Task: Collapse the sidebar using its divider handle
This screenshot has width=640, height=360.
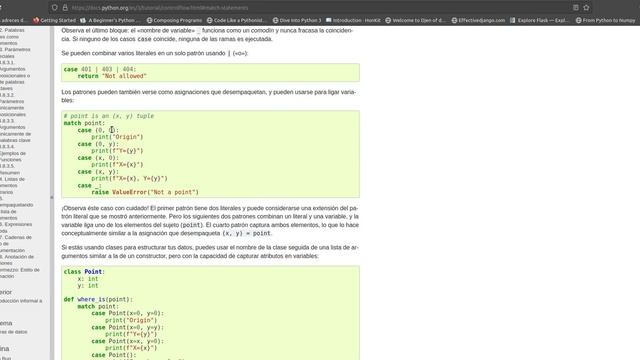Action: point(52,197)
